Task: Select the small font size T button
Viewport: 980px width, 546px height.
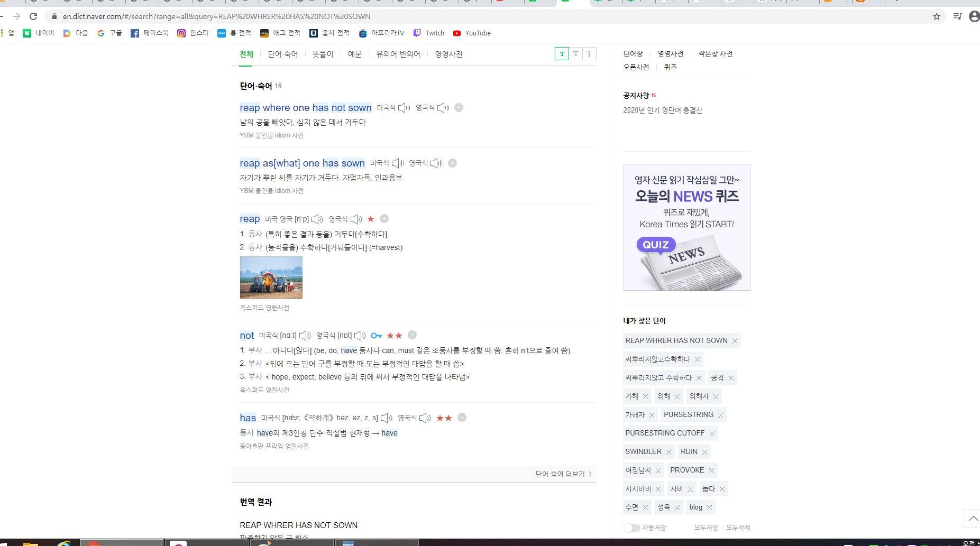Action: click(x=562, y=54)
